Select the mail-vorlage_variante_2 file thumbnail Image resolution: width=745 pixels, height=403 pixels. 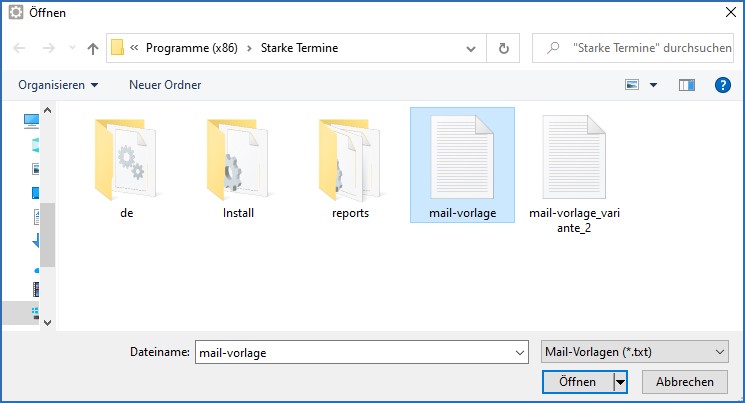pos(574,157)
